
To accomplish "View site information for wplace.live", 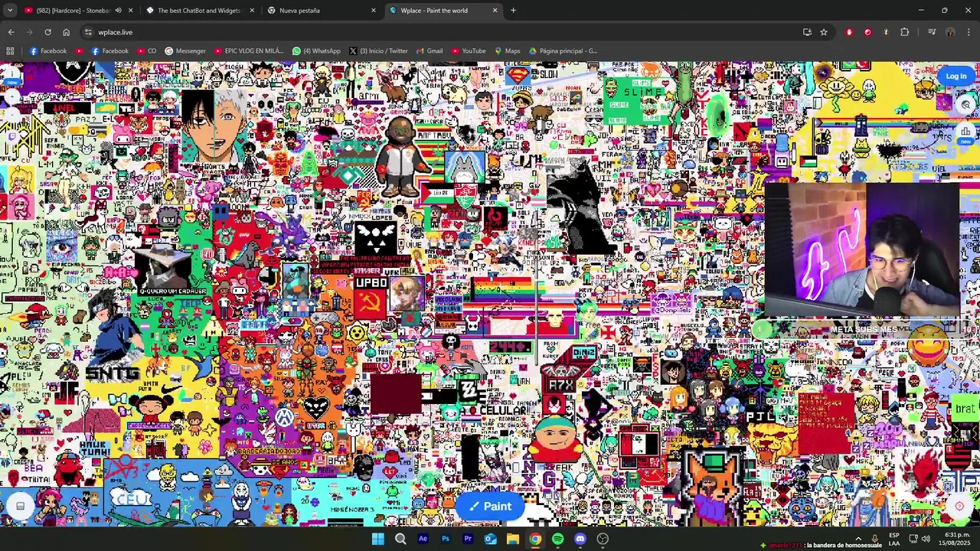I will pos(88,32).
